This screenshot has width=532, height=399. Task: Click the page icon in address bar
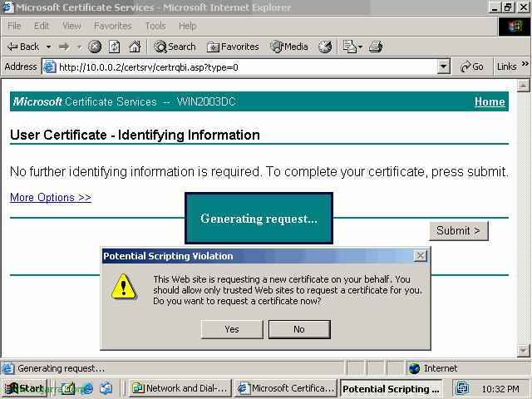click(x=50, y=66)
